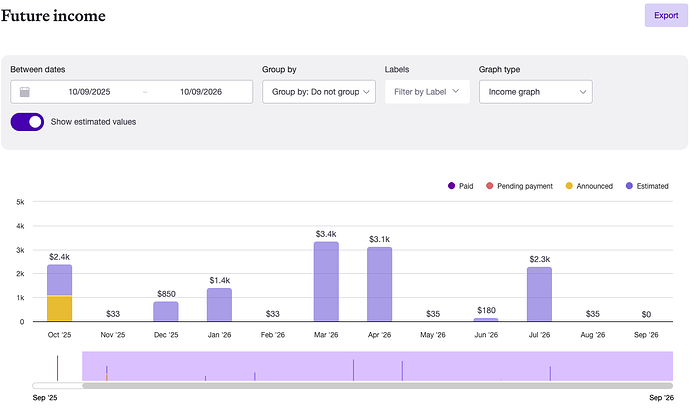Click the Pending payment legend dot
This screenshot has height=408, width=690.
(x=489, y=186)
